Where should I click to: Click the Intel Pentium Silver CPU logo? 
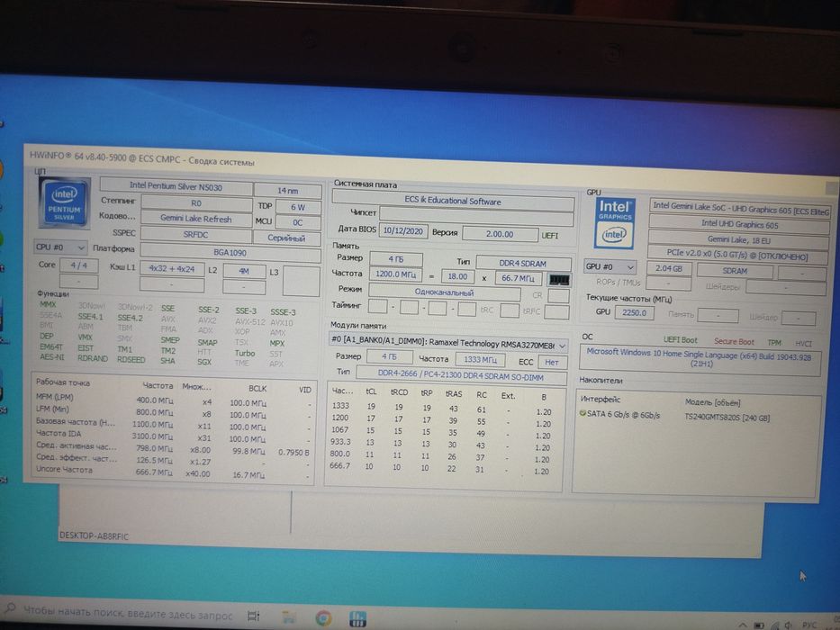(64, 202)
